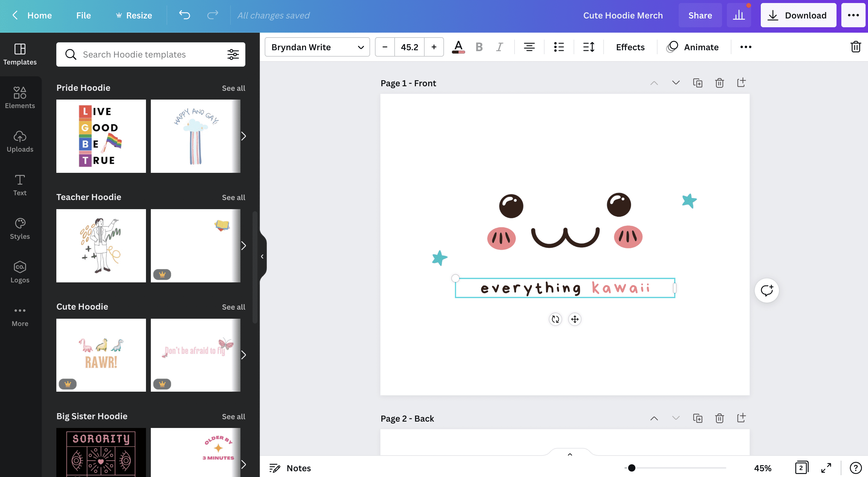
Task: See all Pride Hoodie templates
Action: 234,88
